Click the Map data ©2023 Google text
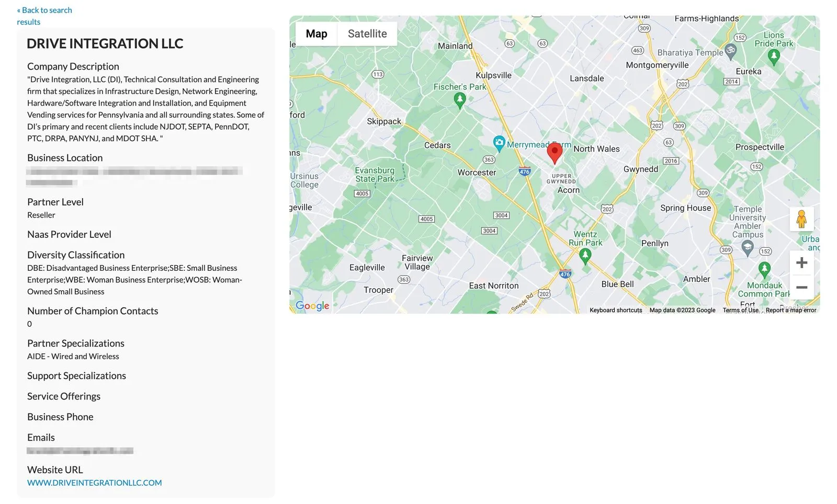 click(682, 310)
